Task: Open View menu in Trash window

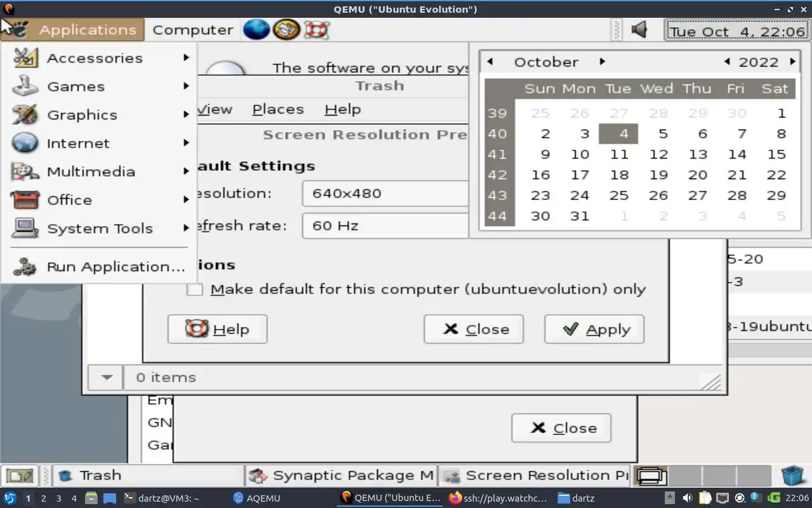Action: (x=214, y=109)
